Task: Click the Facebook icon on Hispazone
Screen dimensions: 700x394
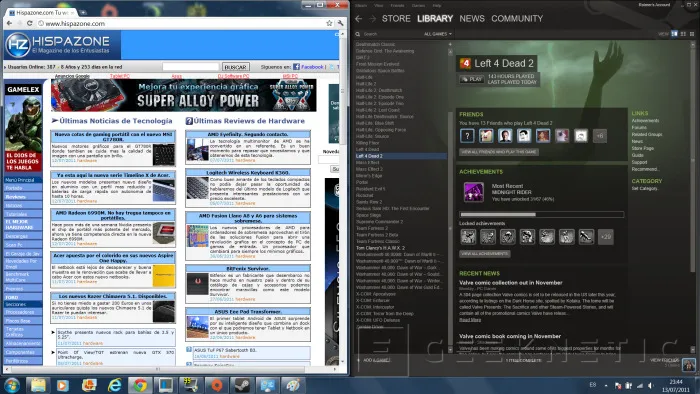Action: 296,67
